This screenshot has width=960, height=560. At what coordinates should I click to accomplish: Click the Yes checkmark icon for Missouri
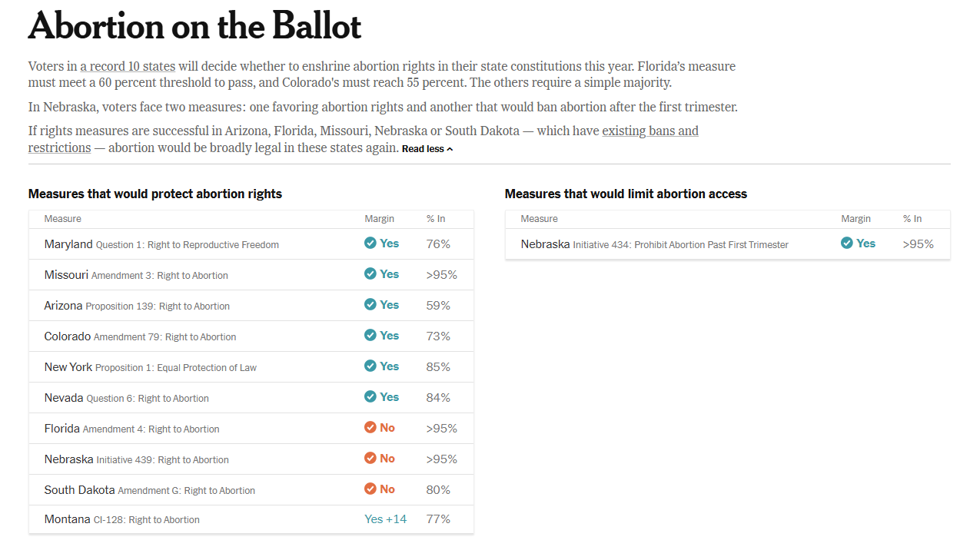pos(370,274)
